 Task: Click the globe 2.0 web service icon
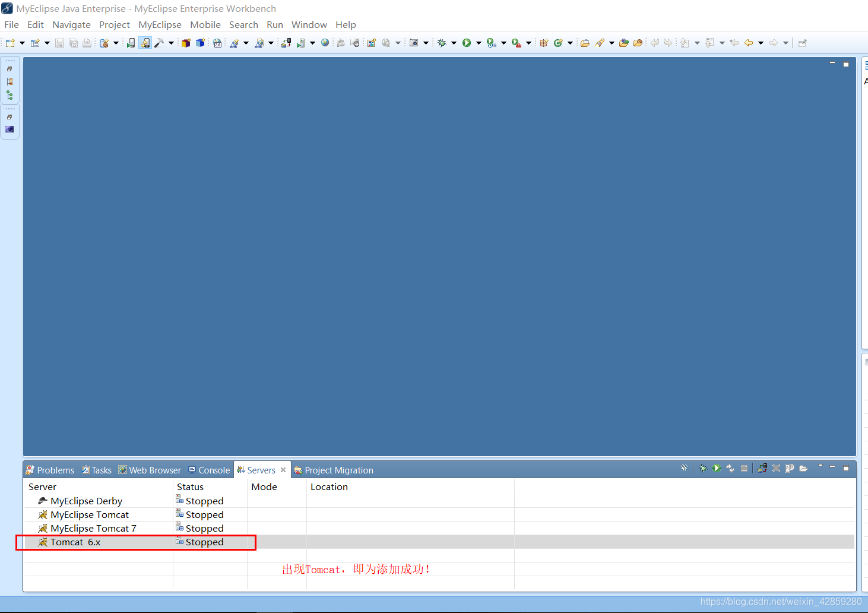[x=217, y=43]
